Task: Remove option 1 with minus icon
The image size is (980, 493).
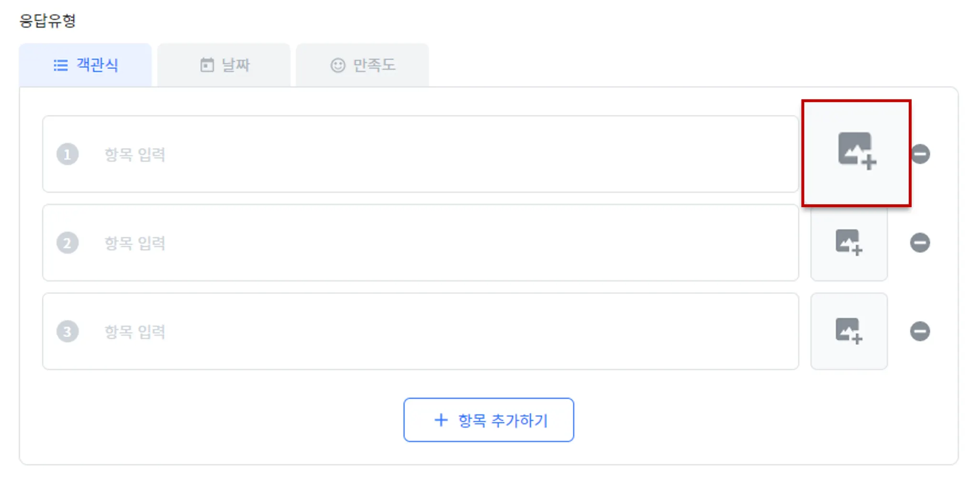Action: pos(920,154)
